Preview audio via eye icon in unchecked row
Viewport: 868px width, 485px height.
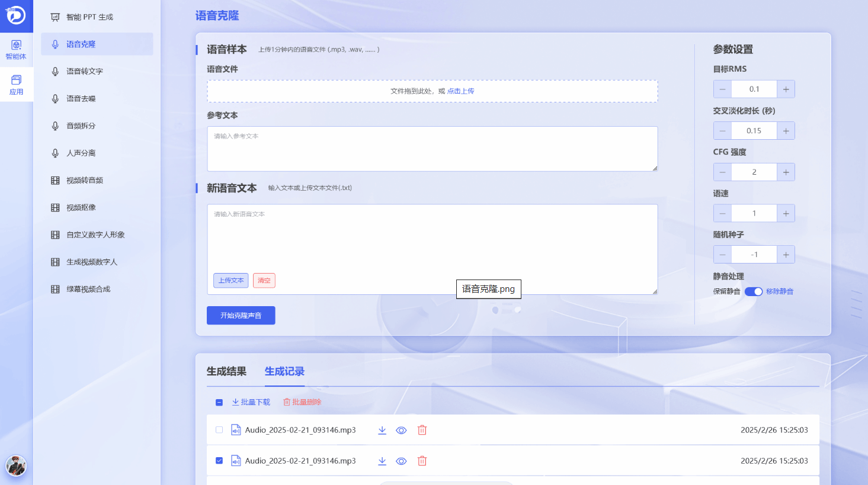pos(401,431)
